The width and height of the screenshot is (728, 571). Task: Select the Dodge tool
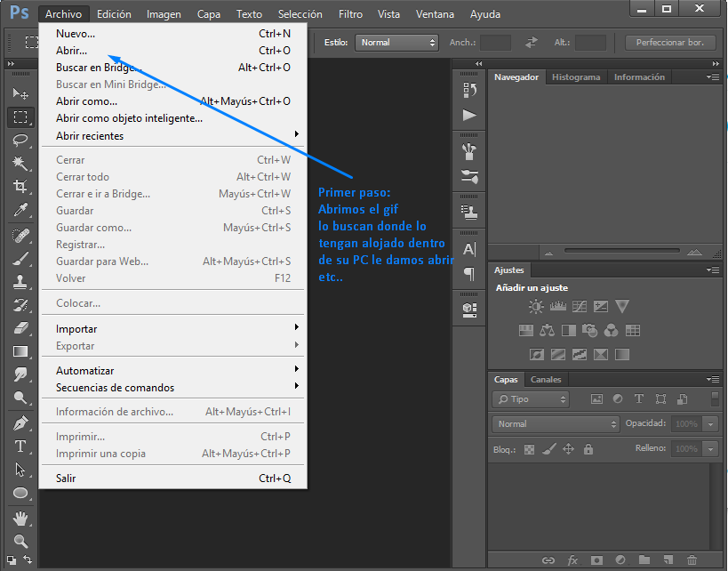click(x=20, y=398)
